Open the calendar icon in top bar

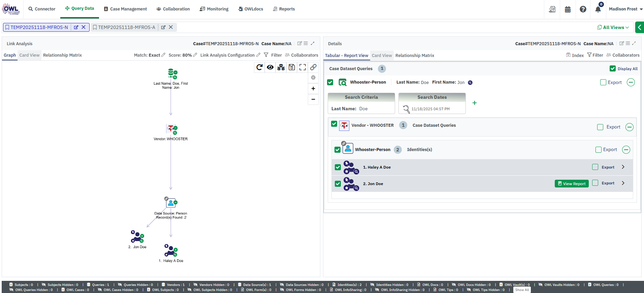pyautogui.click(x=568, y=9)
